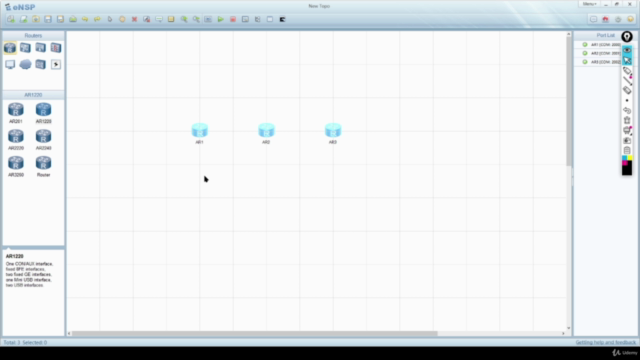Click the second new-topology toolbar icon

[x=24, y=19]
